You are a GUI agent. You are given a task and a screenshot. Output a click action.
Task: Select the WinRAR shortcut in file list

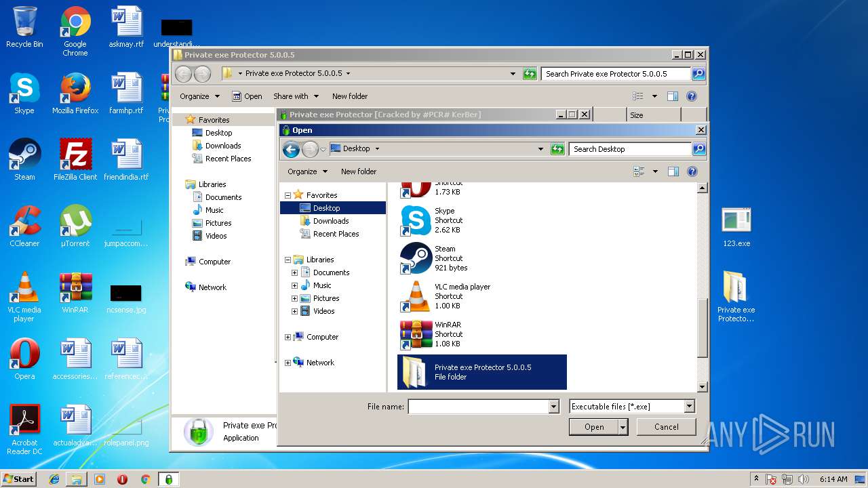point(481,334)
